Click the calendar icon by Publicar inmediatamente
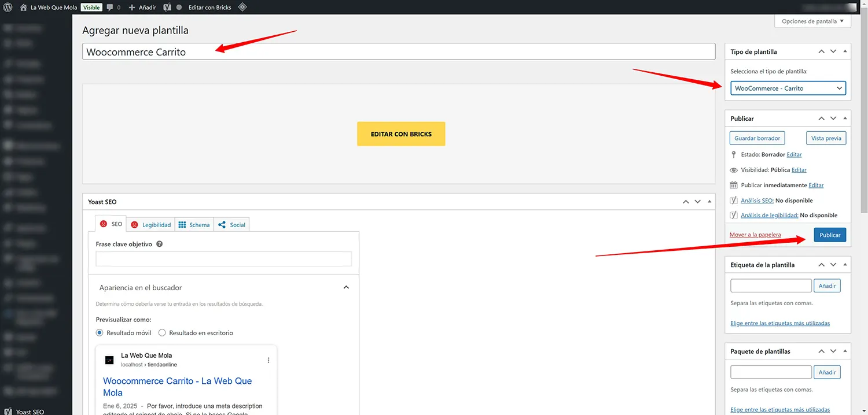868x415 pixels. pyautogui.click(x=734, y=185)
